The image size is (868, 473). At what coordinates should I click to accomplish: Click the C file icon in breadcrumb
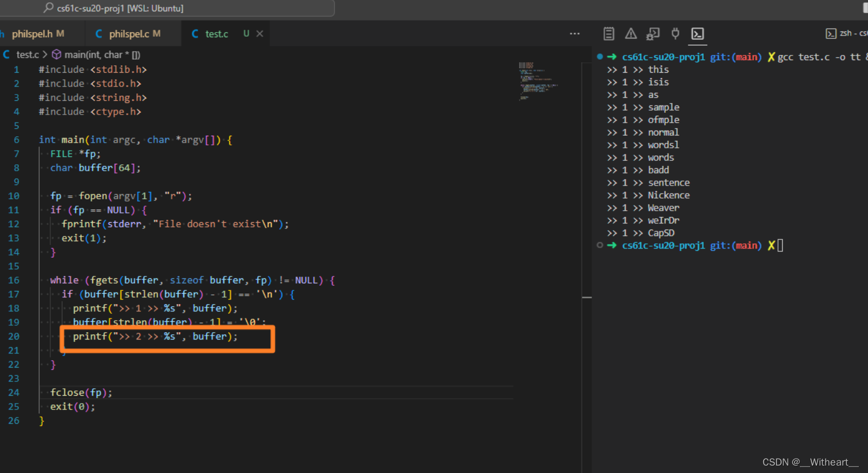click(x=6, y=54)
